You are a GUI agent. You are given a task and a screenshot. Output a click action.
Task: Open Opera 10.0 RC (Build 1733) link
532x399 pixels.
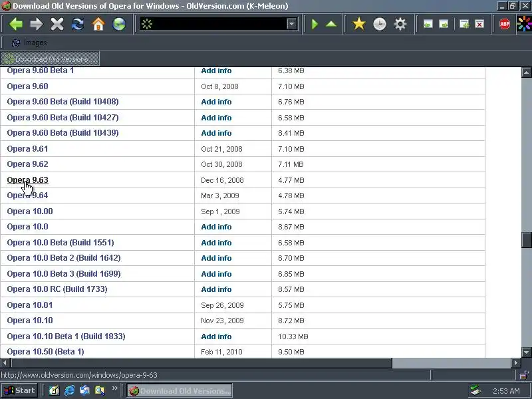57,289
